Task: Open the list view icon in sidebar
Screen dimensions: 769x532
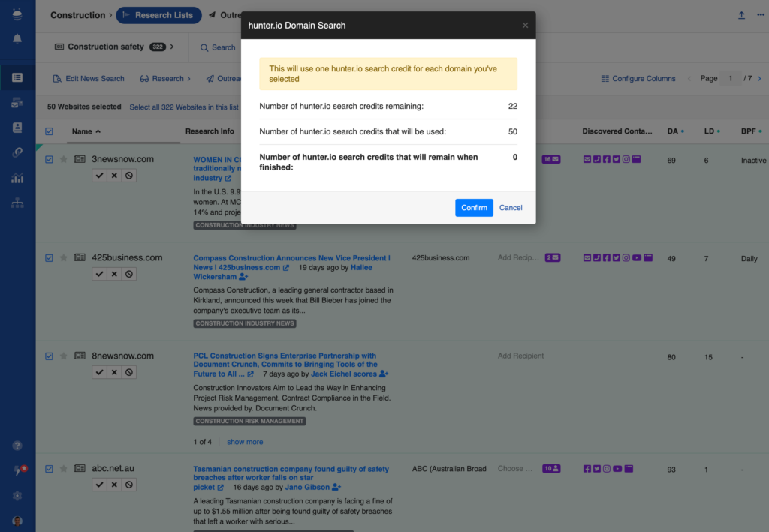Action: [x=17, y=77]
